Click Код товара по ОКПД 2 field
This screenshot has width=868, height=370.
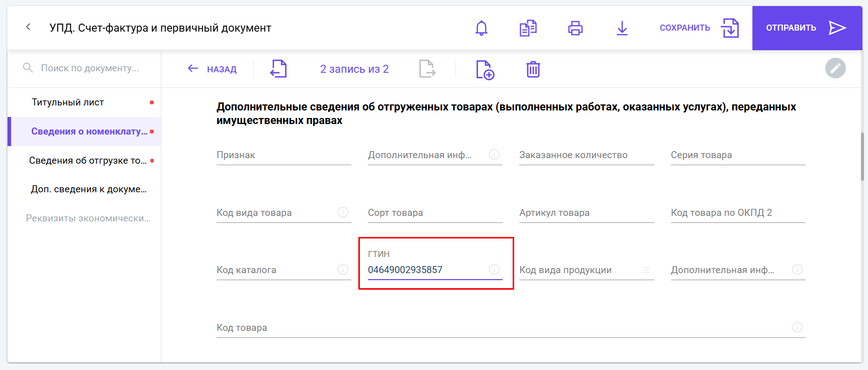[738, 213]
